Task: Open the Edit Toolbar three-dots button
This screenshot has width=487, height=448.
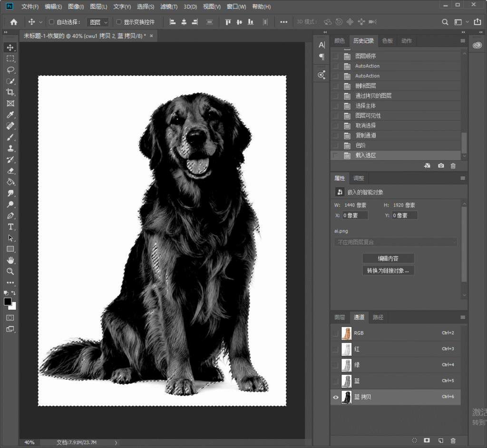Action: click(10, 283)
